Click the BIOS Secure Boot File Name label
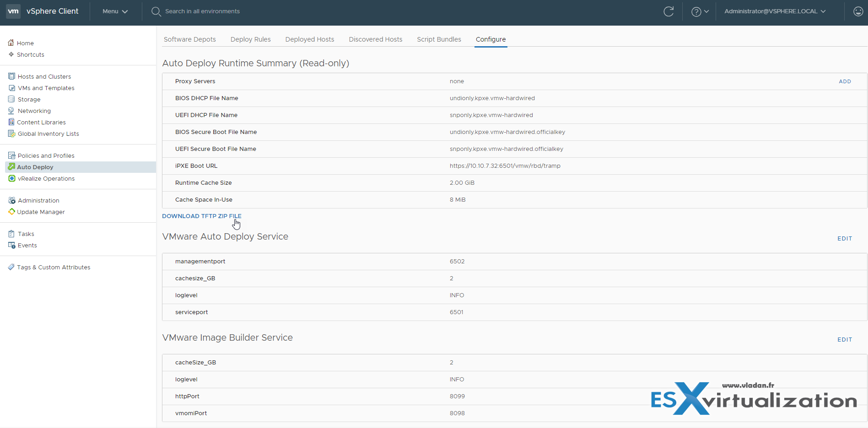This screenshot has width=868, height=428. coord(216,132)
